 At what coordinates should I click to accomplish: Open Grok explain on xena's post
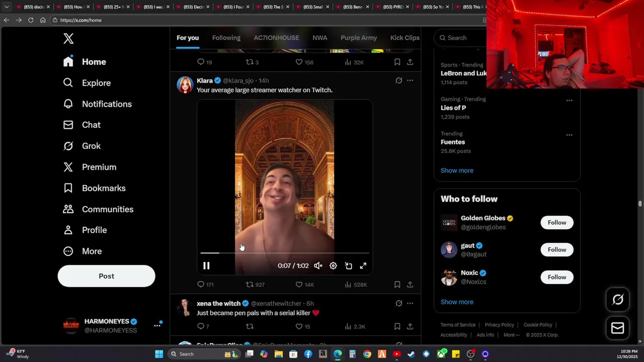[398, 303]
